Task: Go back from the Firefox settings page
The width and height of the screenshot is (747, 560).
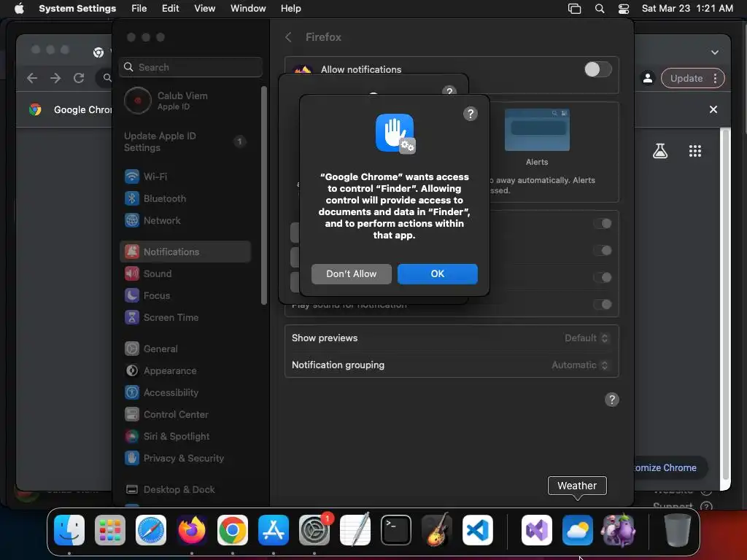Action: coord(288,37)
